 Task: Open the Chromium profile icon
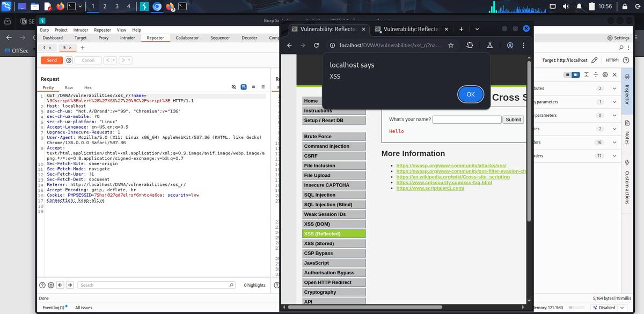(510, 46)
